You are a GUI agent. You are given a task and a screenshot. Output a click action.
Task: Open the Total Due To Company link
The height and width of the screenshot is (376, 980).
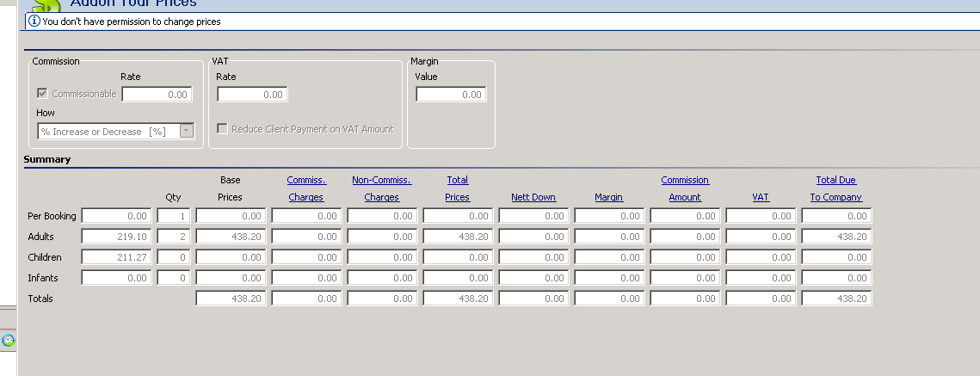[836, 188]
